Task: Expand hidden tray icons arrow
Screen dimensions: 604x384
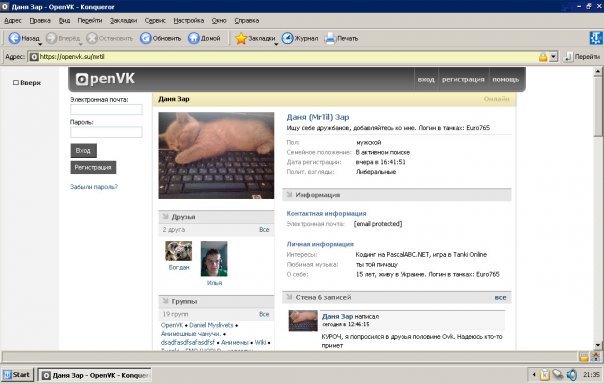Action: 534,374
